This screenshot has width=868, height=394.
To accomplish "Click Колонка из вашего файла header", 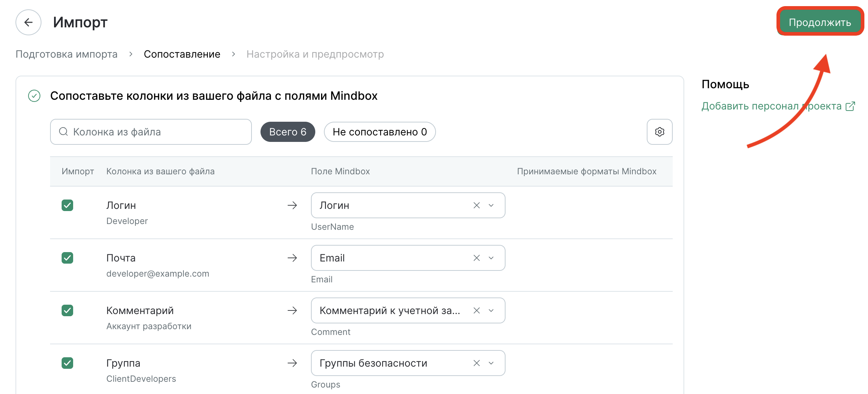I will [x=160, y=171].
